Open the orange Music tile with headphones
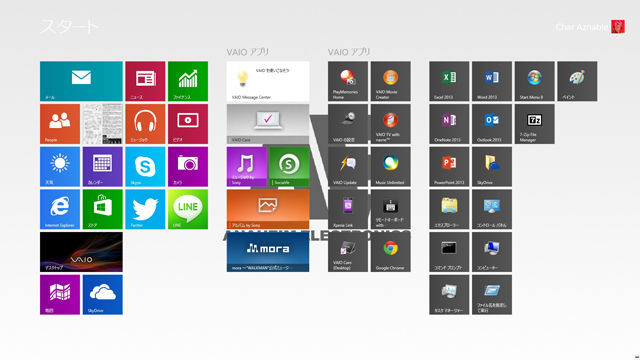Screen dimensions: 640x360 point(145,124)
